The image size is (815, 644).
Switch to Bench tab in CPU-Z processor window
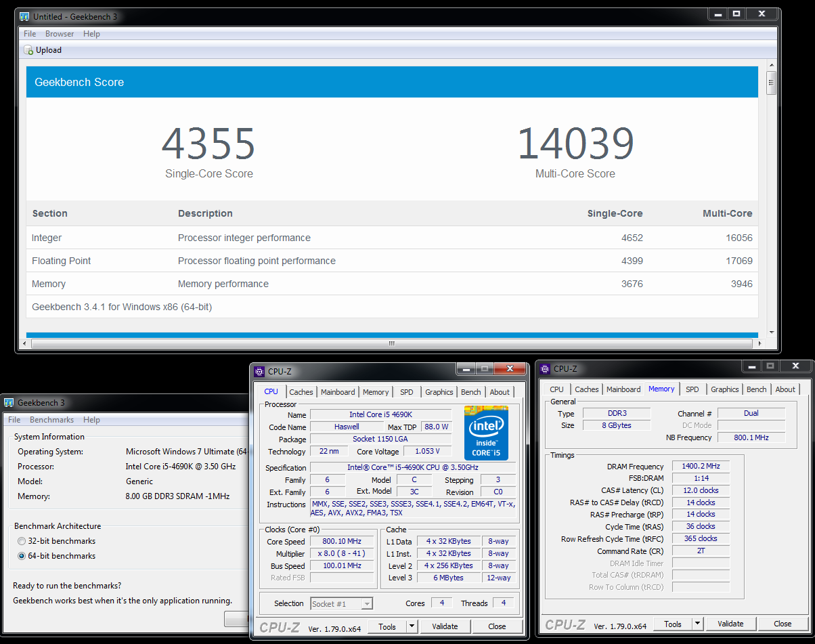471,392
